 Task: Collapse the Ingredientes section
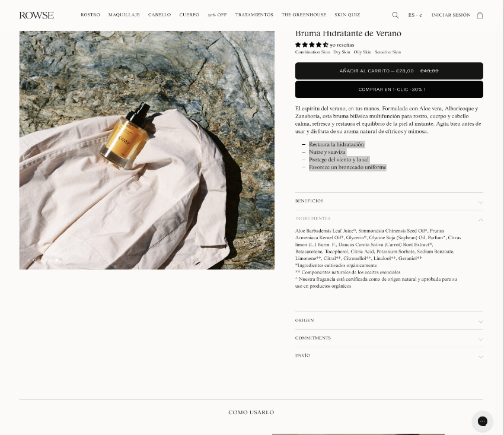pos(389,219)
